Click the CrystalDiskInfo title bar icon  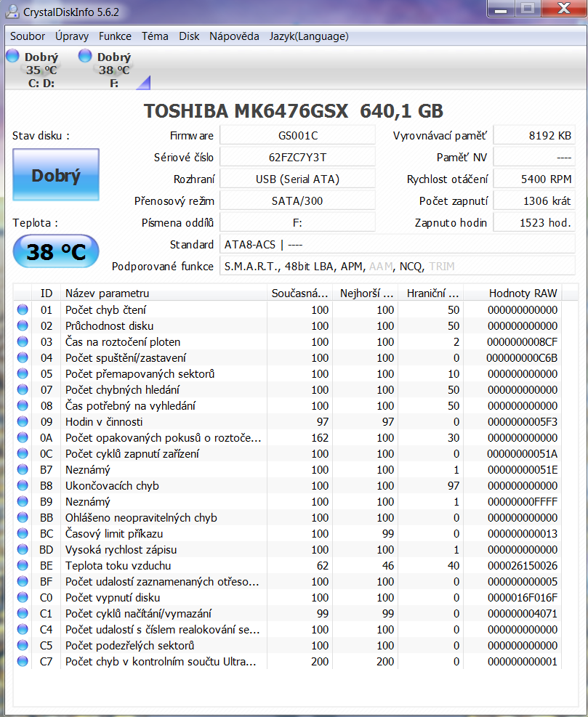[12, 11]
